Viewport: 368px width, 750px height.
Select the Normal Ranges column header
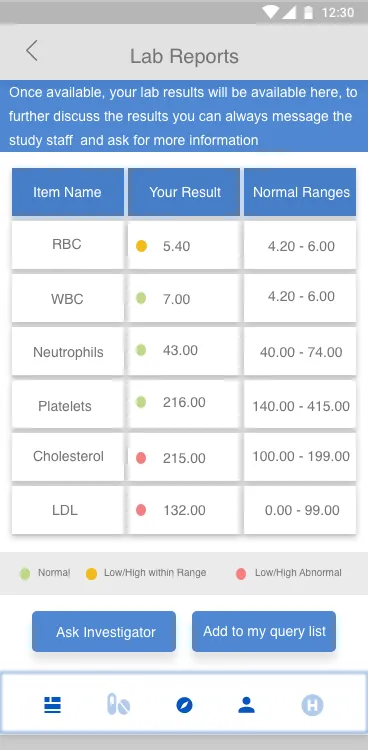coord(300,192)
